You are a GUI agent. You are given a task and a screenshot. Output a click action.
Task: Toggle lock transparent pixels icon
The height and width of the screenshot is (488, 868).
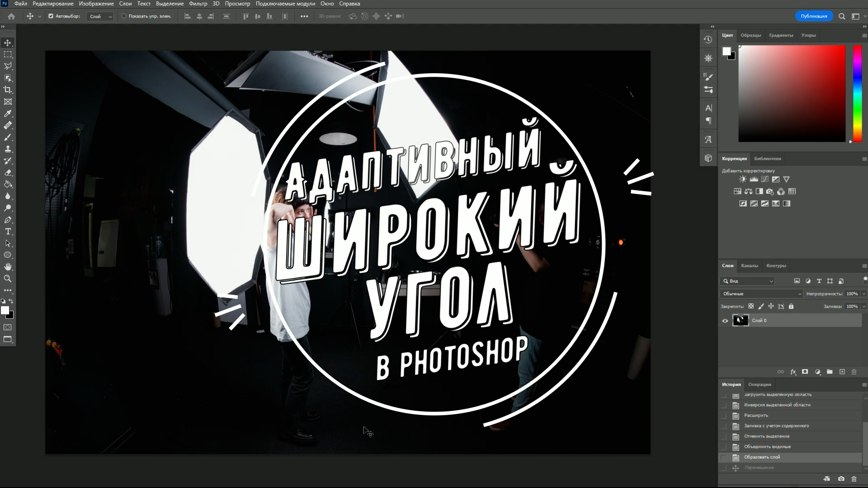coord(751,306)
